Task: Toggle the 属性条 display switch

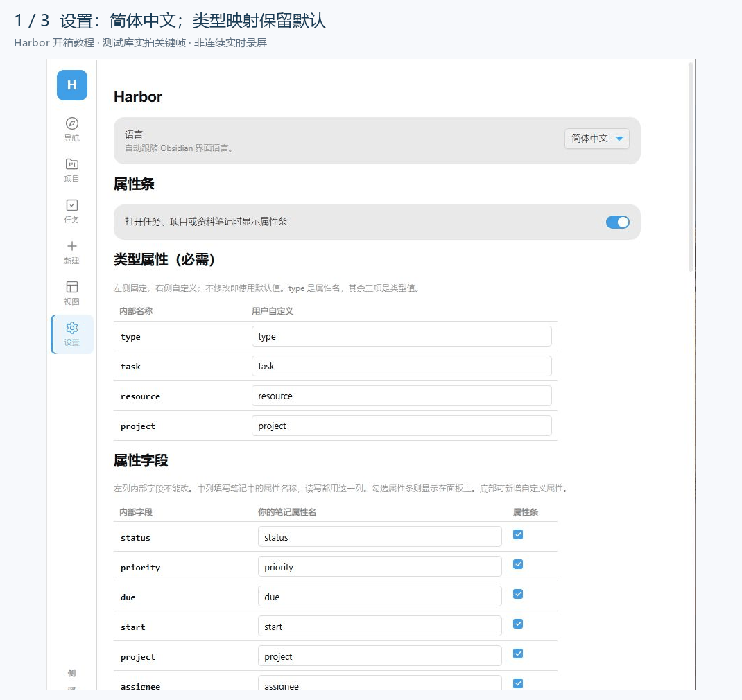Action: tap(618, 222)
